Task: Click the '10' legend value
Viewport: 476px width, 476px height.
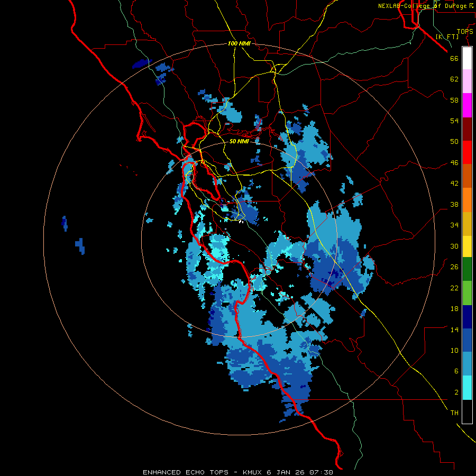Action: coord(454,351)
